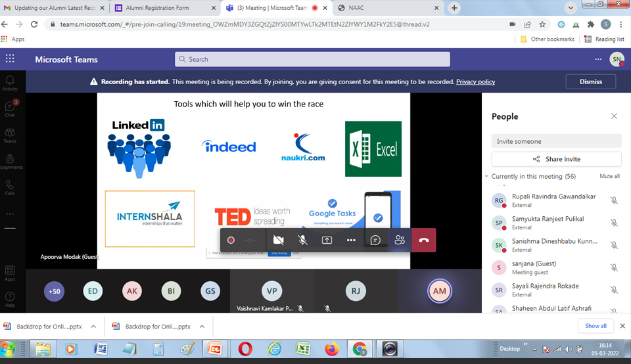Bookmark this page with star icon
This screenshot has height=364, width=631.
542,24
